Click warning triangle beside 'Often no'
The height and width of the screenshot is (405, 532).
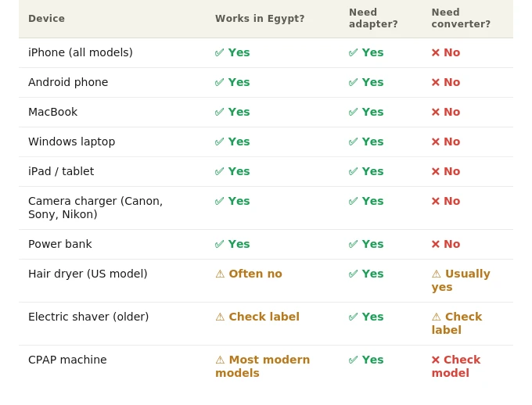pos(220,274)
